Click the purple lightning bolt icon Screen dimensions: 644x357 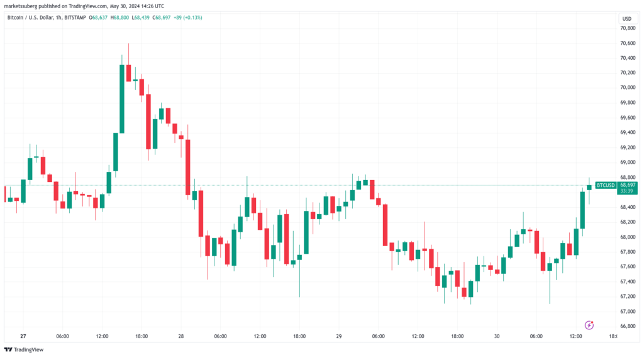[x=589, y=326]
